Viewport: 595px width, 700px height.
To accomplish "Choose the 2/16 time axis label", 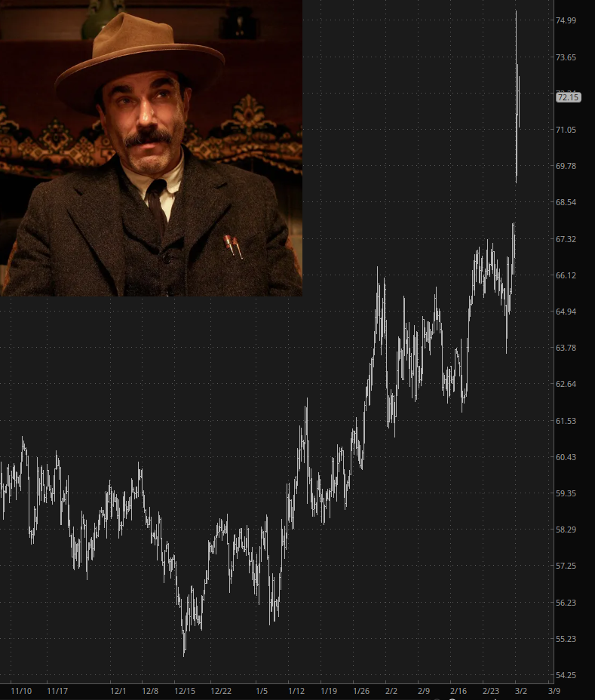I will (x=458, y=691).
